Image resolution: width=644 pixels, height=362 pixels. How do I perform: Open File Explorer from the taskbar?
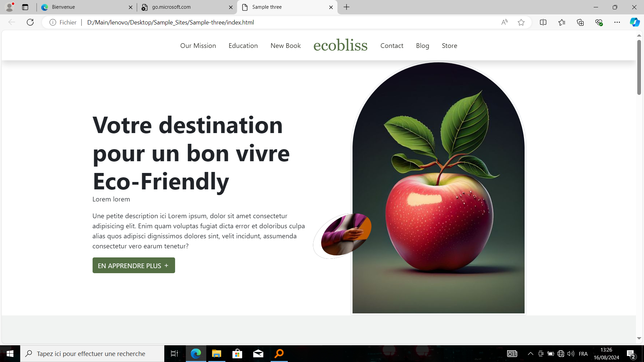point(217,354)
